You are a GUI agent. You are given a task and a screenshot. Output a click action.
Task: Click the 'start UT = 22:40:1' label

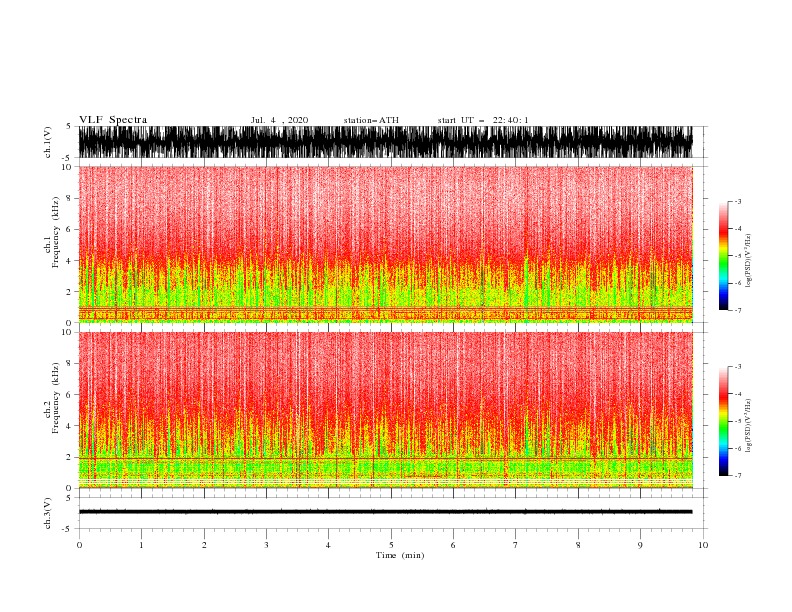[483, 120]
